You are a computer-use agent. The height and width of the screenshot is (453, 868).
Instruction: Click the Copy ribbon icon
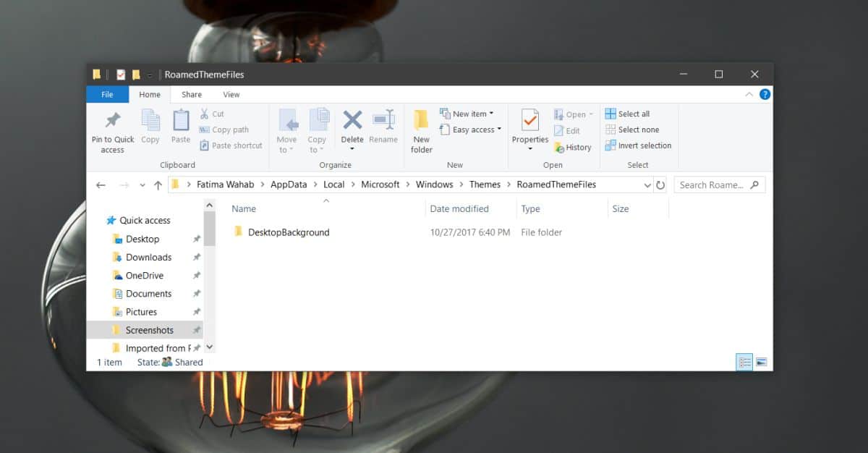[x=150, y=120]
